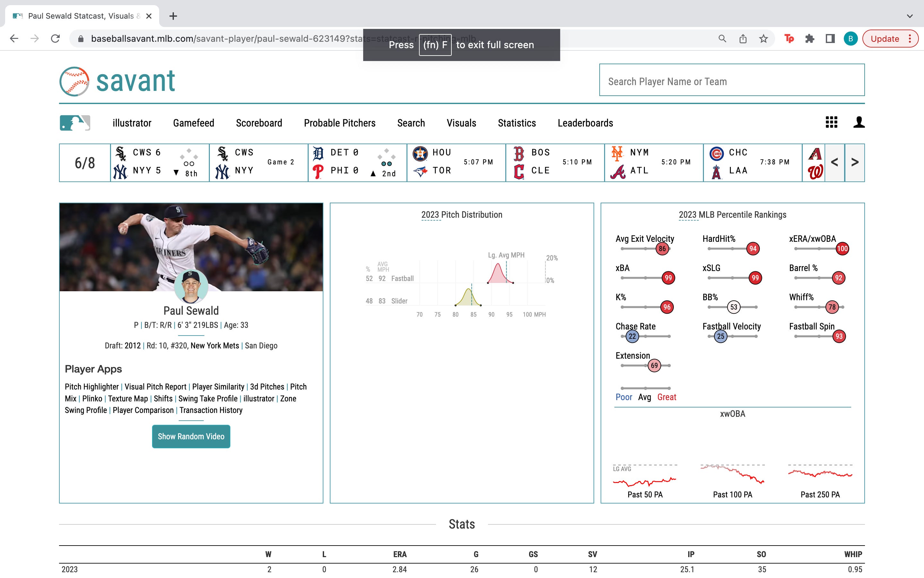The width and height of the screenshot is (924, 578).
Task: Click the New York Mets draft link
Action: [215, 346]
